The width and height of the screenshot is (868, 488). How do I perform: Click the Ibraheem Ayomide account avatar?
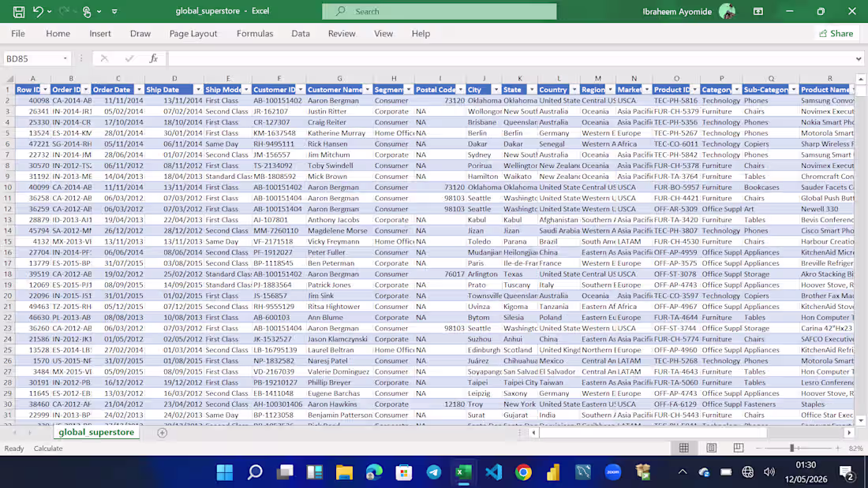coord(727,11)
